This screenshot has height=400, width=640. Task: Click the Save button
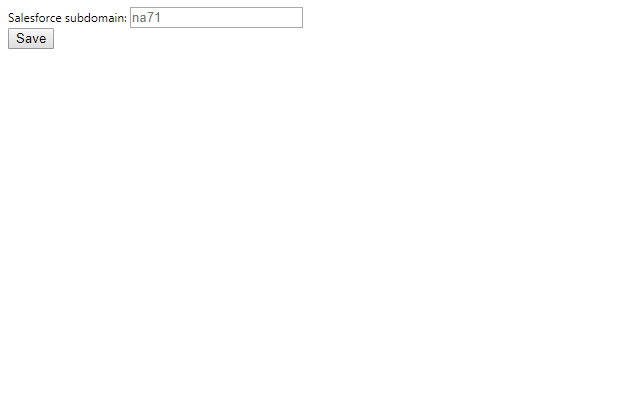31,38
